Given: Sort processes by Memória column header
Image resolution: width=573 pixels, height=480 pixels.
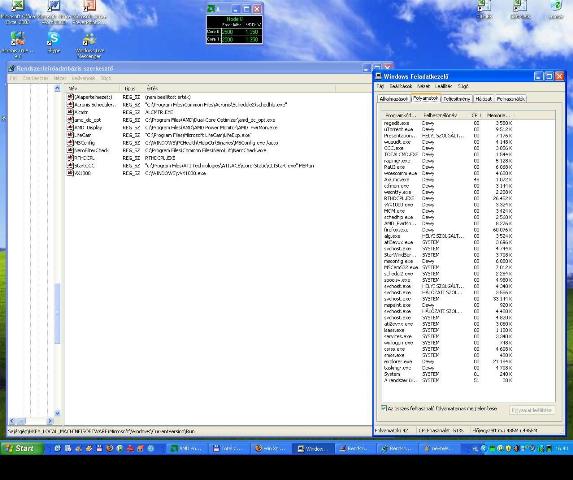Looking at the screenshot, I should [498, 115].
